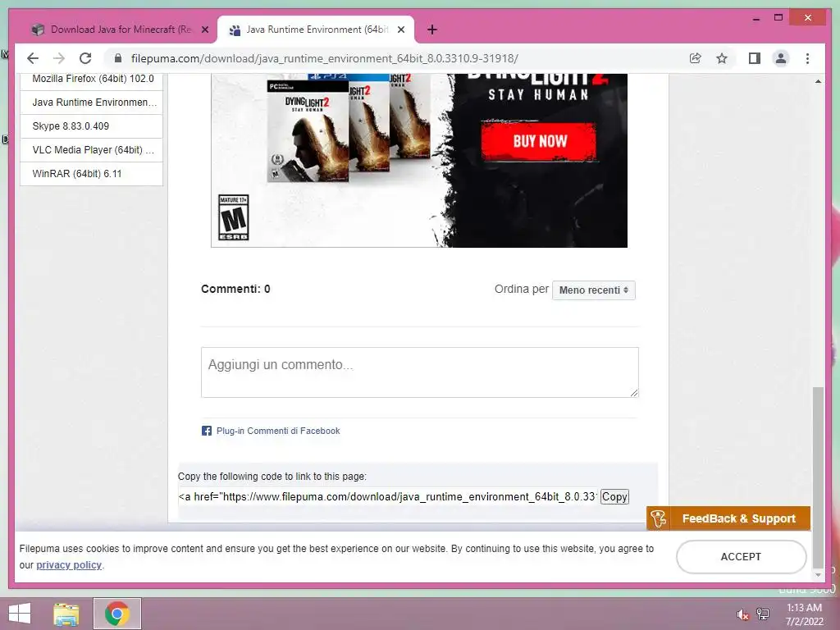Open FeedBack & Support
The image size is (840, 630).
point(728,518)
